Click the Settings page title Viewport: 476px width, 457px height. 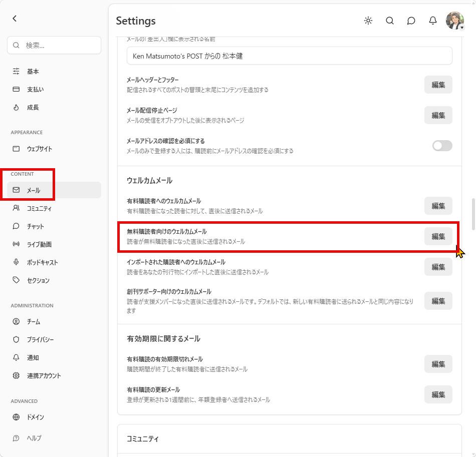[x=136, y=21]
